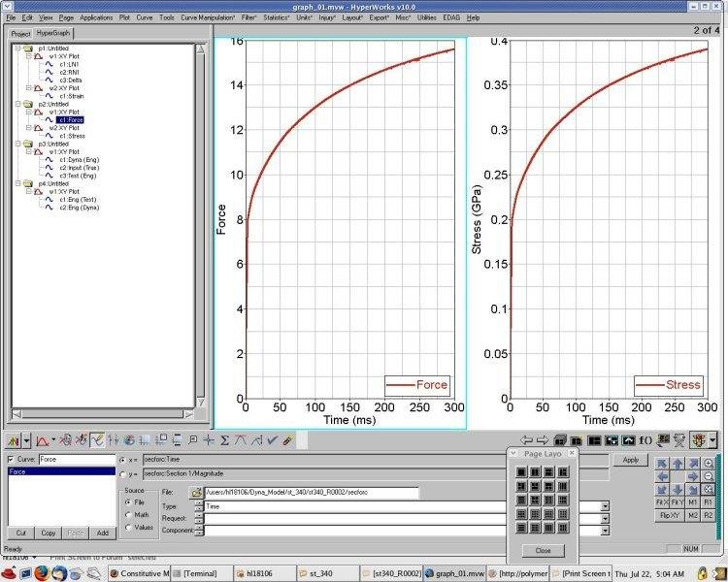
Task: Open the dropdown next to traffic light
Action: (x=712, y=440)
